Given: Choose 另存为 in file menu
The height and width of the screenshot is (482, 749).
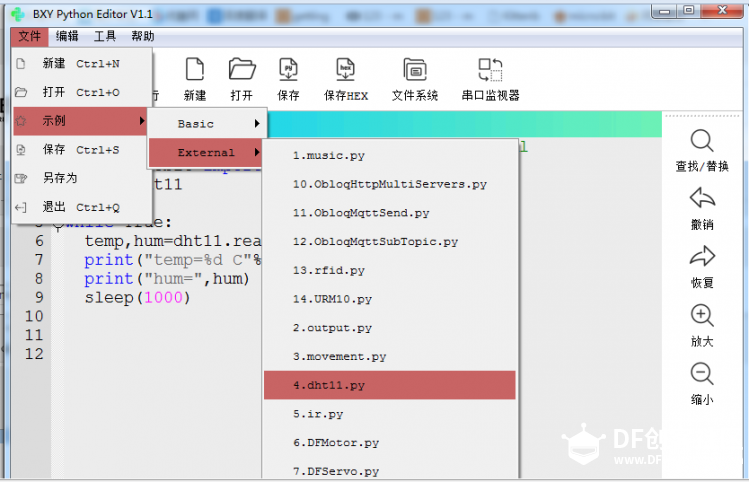Looking at the screenshot, I should [x=82, y=178].
